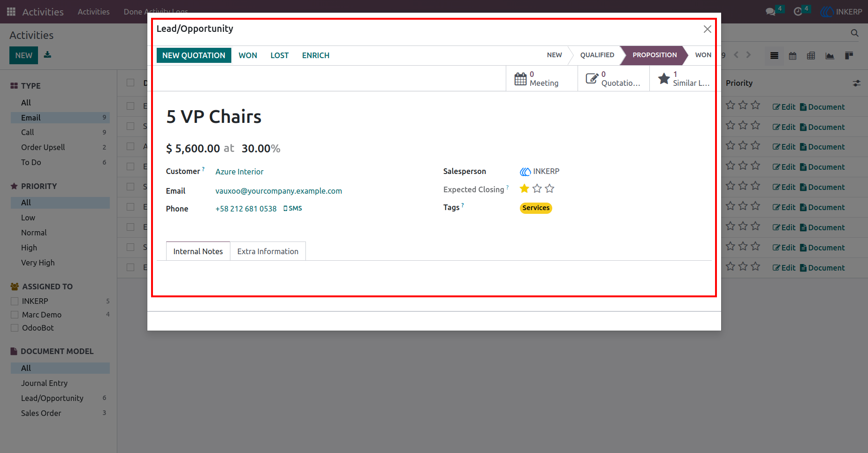Toggle the select-all header checkbox
The width and height of the screenshot is (868, 453).
coord(130,83)
